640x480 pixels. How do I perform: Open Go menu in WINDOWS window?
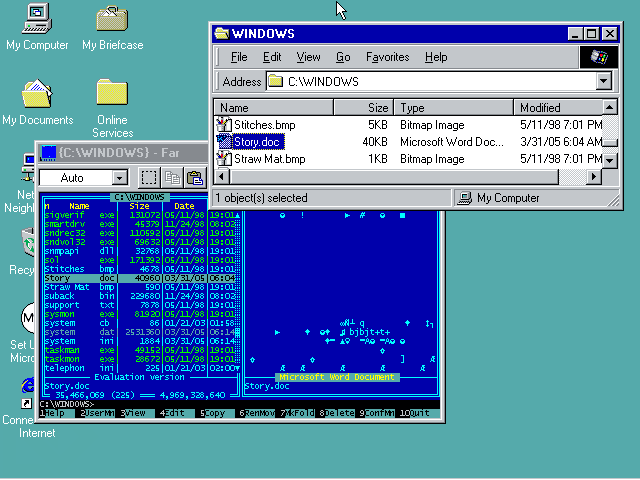pos(343,57)
